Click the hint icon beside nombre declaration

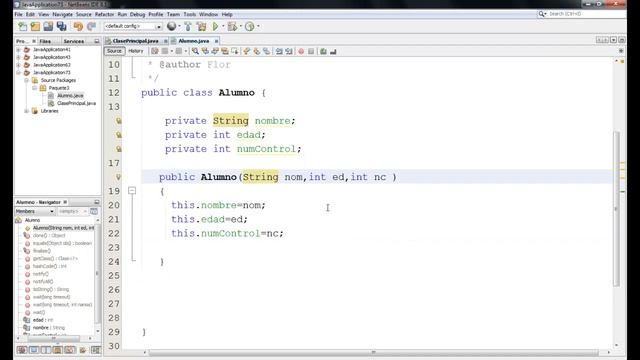point(118,121)
